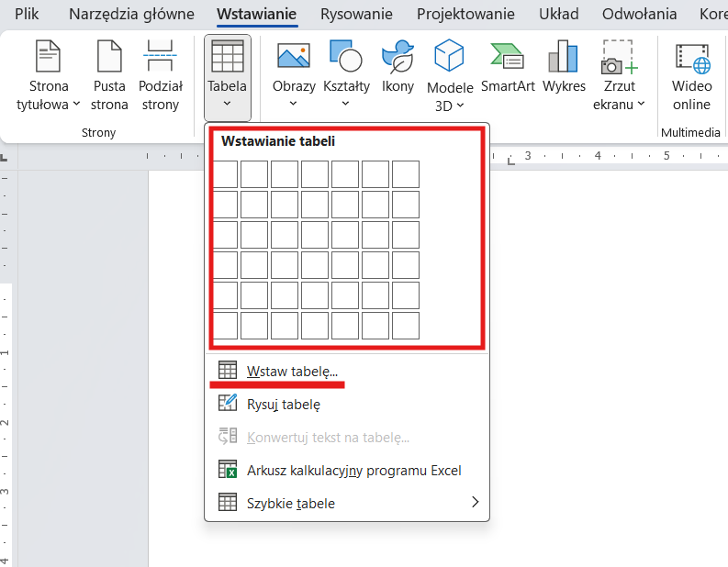Expand the Modele 3D dropdown
This screenshot has height=567, width=728.
[x=449, y=106]
